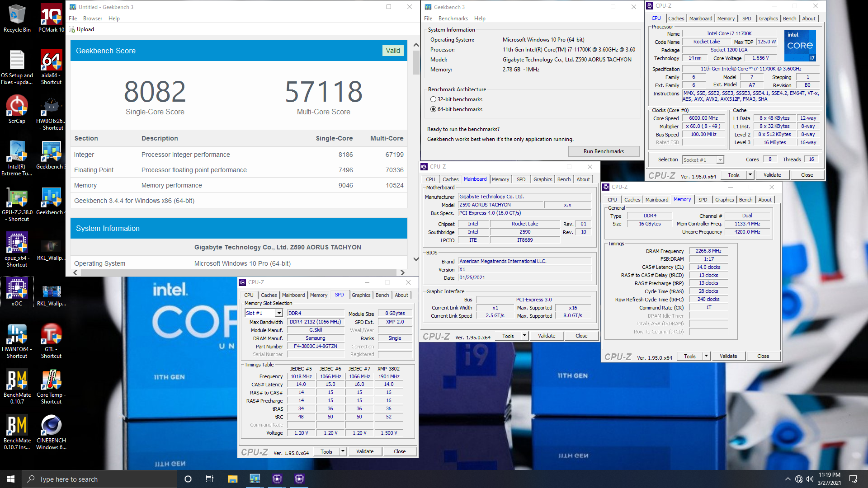Click the taskbar search box
868x488 pixels.
(x=99, y=479)
